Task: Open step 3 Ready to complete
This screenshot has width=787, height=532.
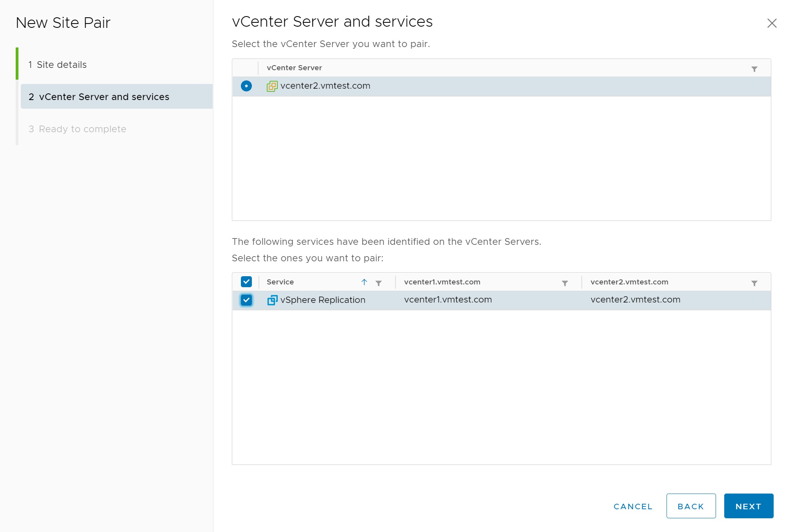Action: pos(82,129)
